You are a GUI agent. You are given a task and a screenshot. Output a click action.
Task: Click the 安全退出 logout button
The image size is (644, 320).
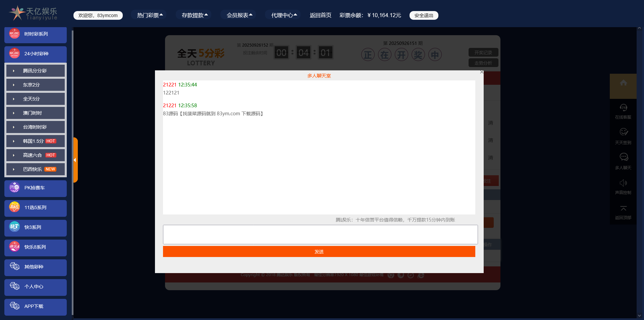(x=424, y=15)
